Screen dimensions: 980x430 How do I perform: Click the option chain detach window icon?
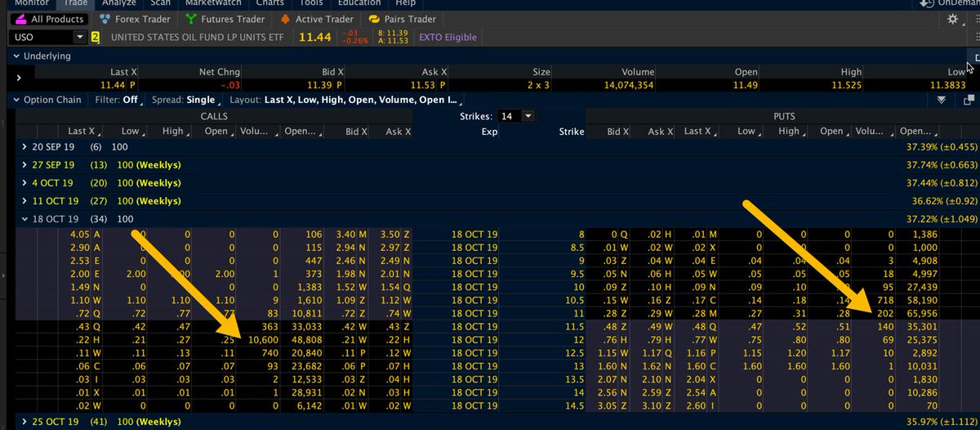click(x=969, y=100)
